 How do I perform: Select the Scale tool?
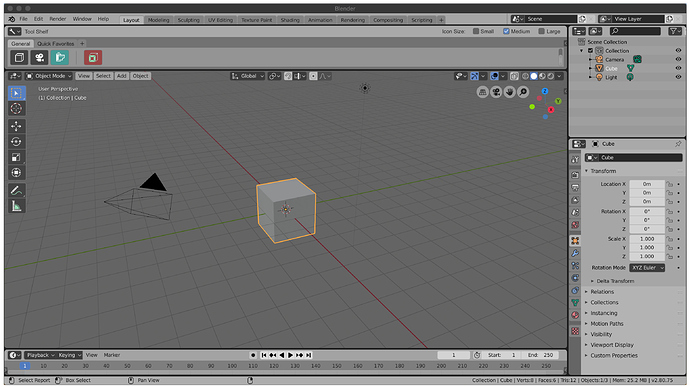[x=16, y=157]
